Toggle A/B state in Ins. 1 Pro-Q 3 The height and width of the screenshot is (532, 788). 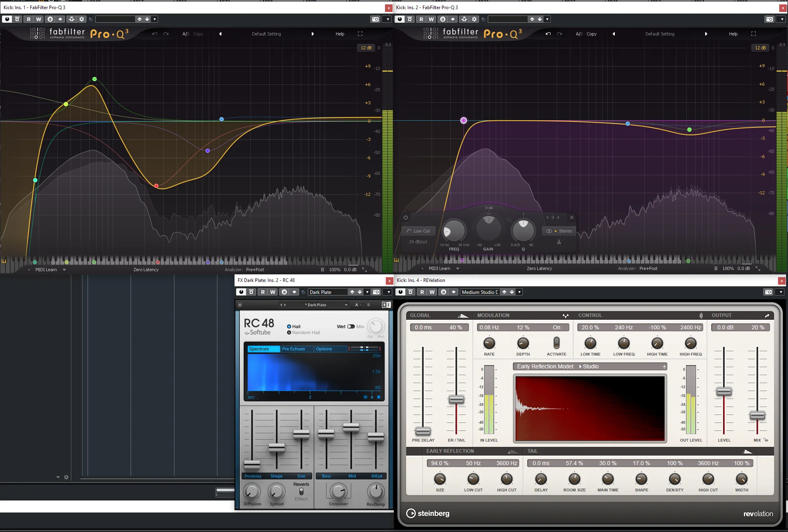(x=186, y=34)
